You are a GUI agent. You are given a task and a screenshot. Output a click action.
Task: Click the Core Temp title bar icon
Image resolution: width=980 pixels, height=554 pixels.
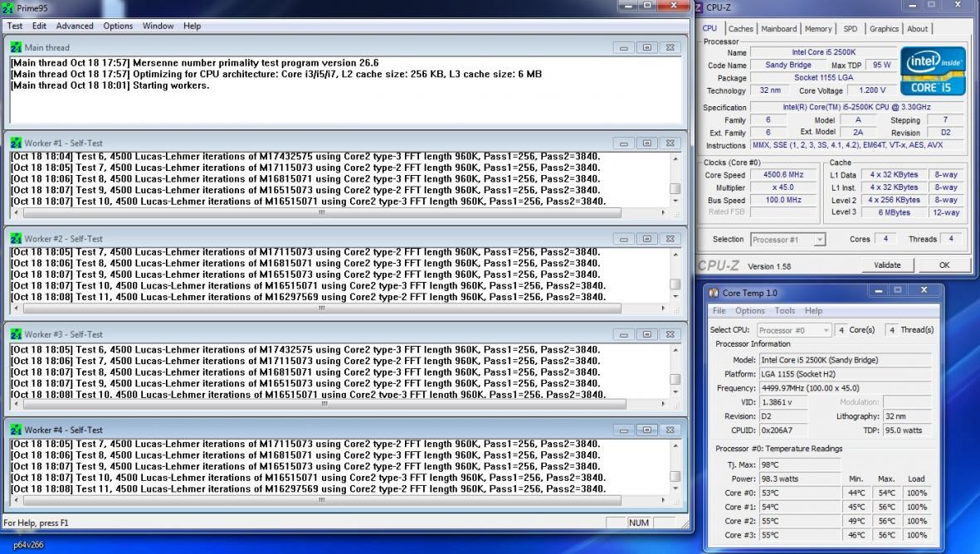click(714, 293)
